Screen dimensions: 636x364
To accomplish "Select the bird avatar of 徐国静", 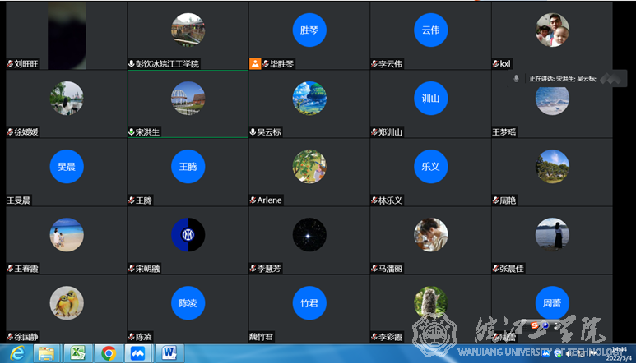I will click(x=67, y=302).
